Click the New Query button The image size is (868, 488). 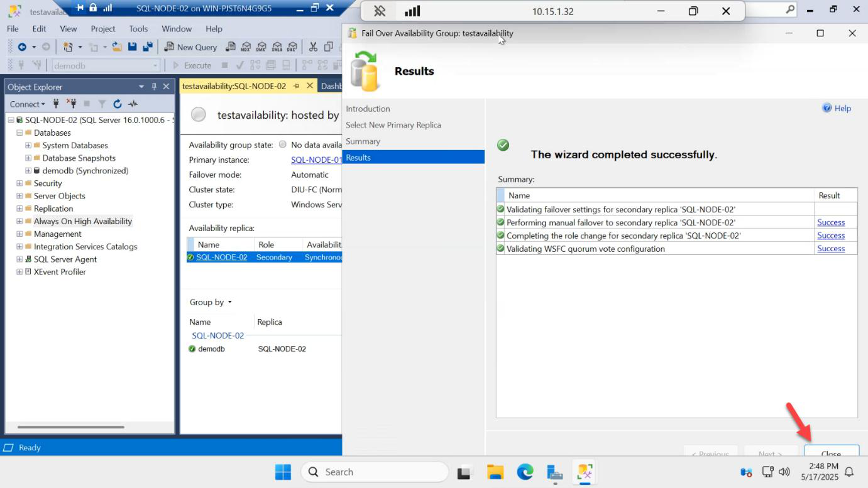coord(190,47)
